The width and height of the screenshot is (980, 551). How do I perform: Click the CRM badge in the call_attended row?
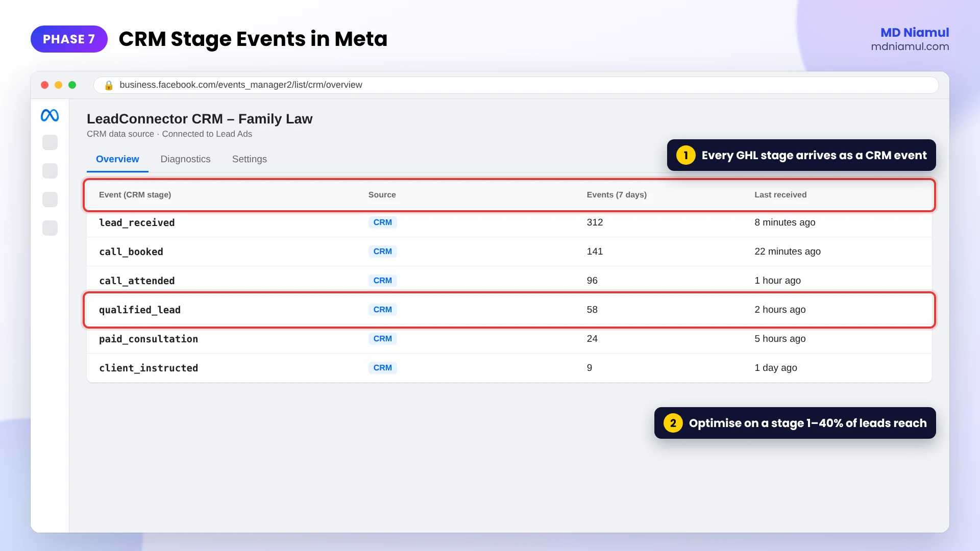coord(383,281)
